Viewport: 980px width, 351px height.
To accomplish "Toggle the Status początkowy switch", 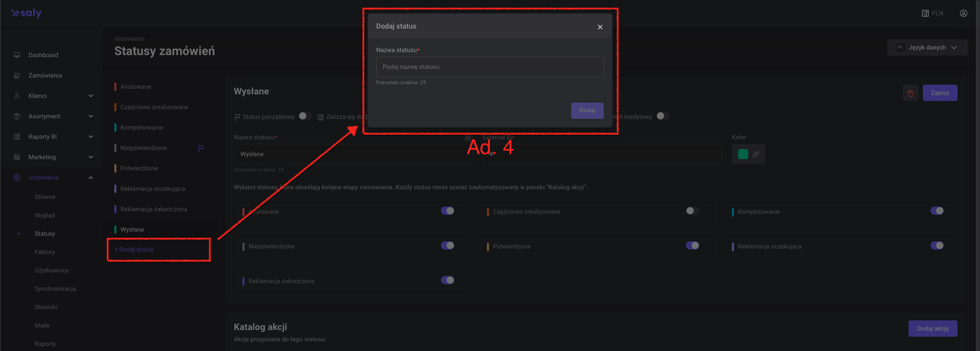I will coord(305,116).
